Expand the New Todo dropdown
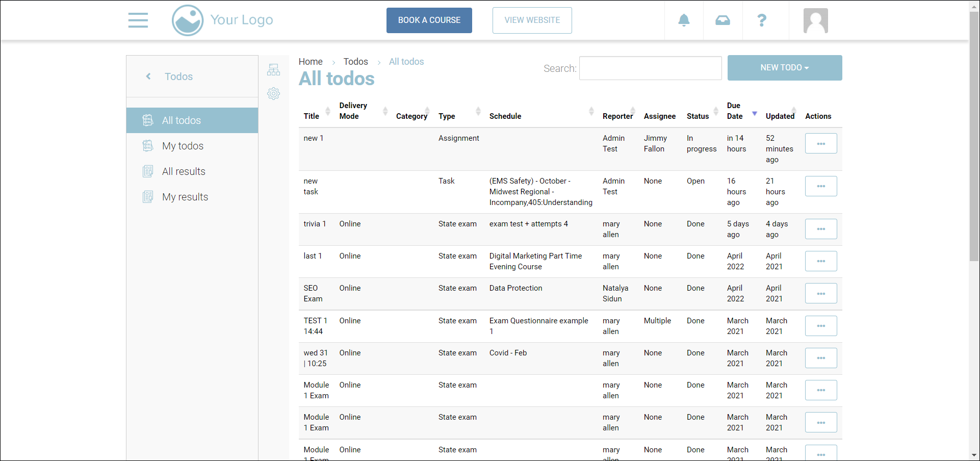 tap(784, 68)
